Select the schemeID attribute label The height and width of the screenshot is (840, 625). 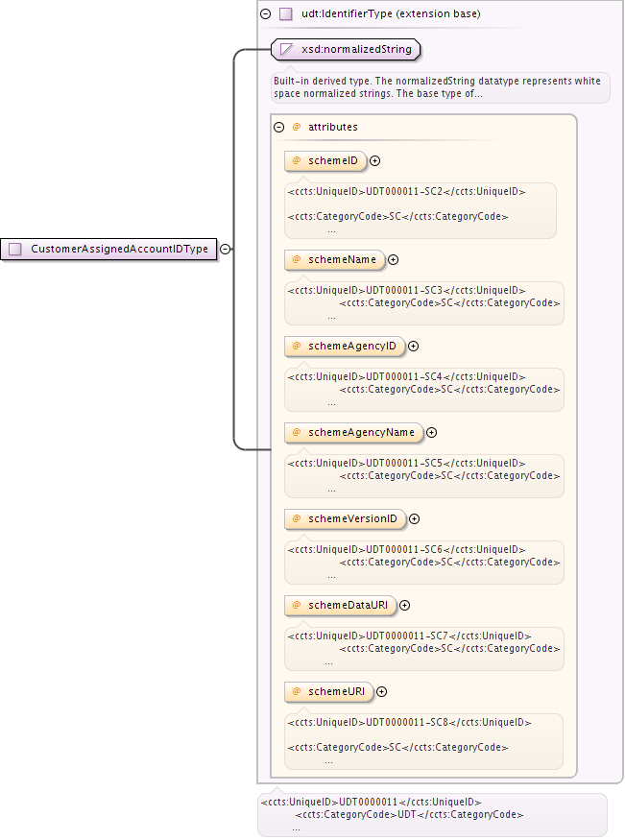(x=332, y=160)
